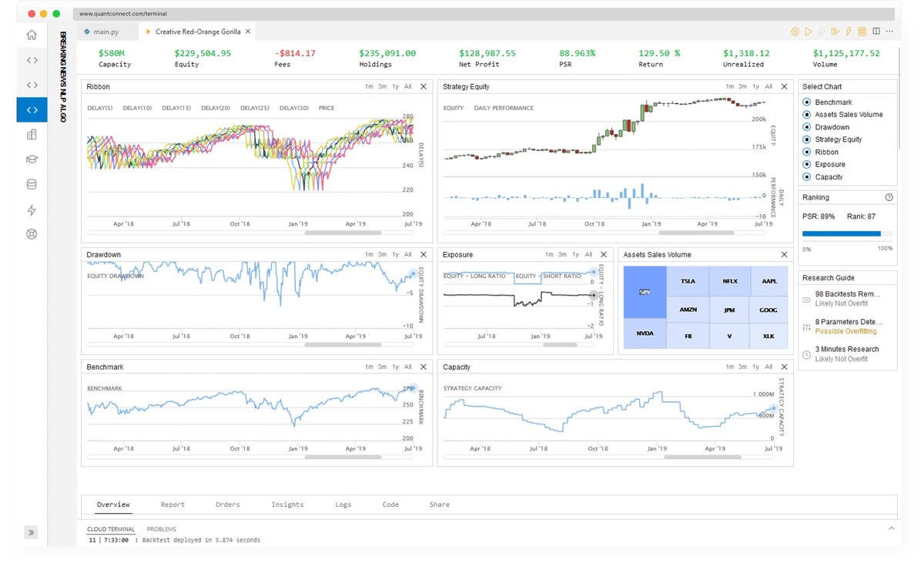This screenshot has height=570, width=924.
Task: Switch to the Orders tab
Action: 227,505
